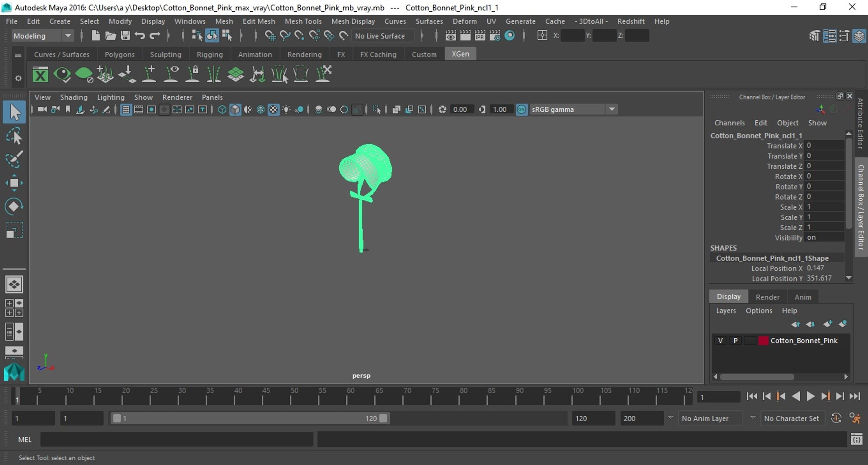This screenshot has height=465, width=868.
Task: Click the four view layout icon
Action: [14, 308]
